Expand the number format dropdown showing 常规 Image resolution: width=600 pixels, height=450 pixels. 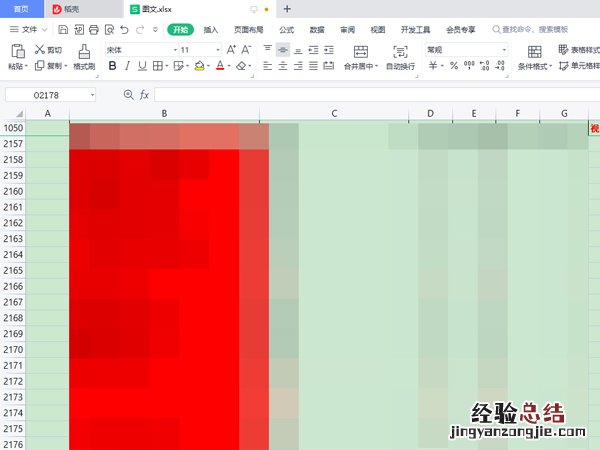[x=461, y=49]
